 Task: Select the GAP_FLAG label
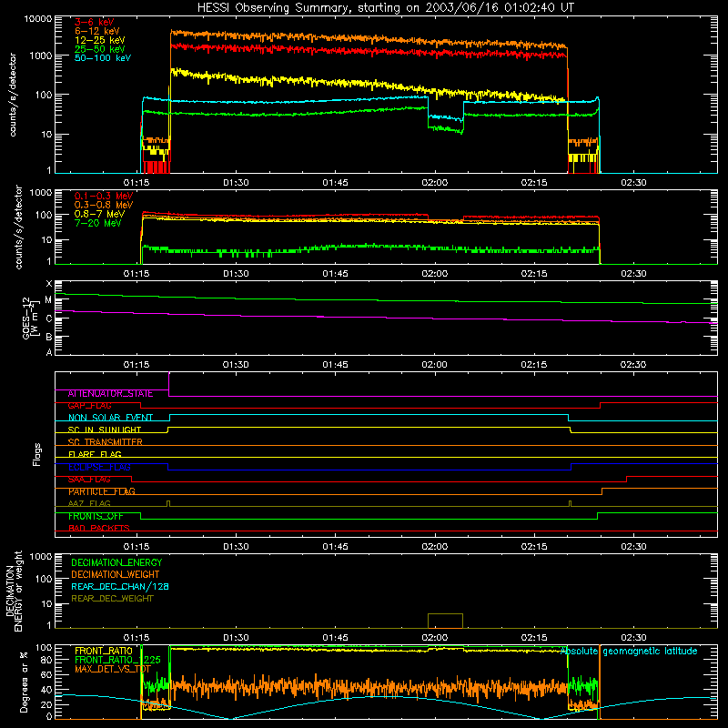pos(89,406)
